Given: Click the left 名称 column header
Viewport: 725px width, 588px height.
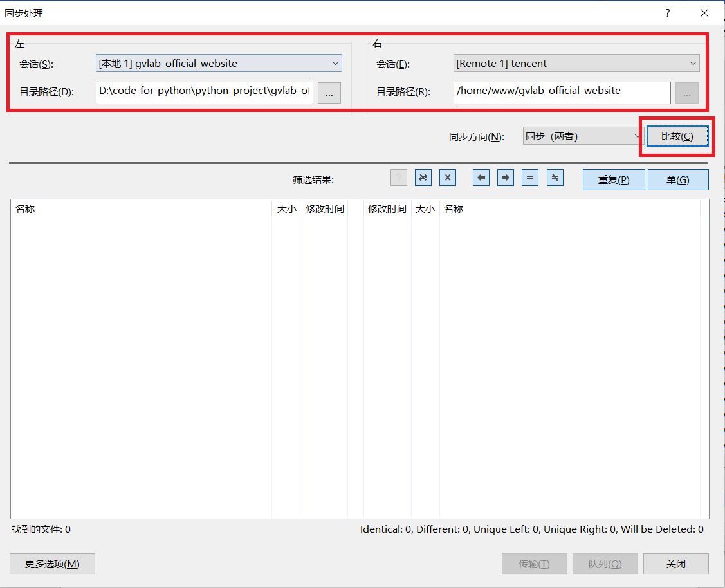Looking at the screenshot, I should [142, 209].
